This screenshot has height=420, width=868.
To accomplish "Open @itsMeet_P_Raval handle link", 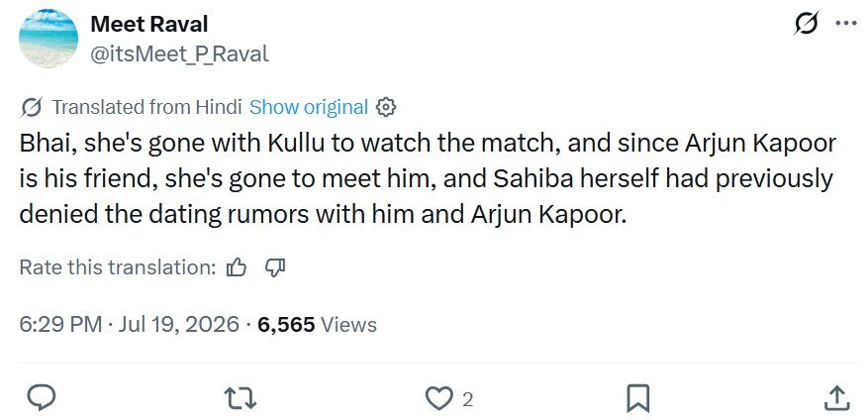I will (x=179, y=53).
